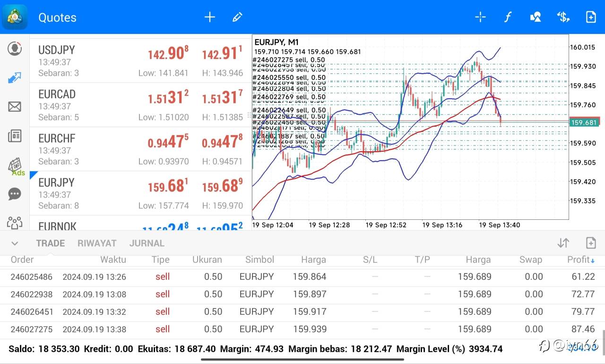Viewport: 605px width, 364px height.
Task: Tap the EURJPY bid price 159.68¹
Action: (168, 186)
